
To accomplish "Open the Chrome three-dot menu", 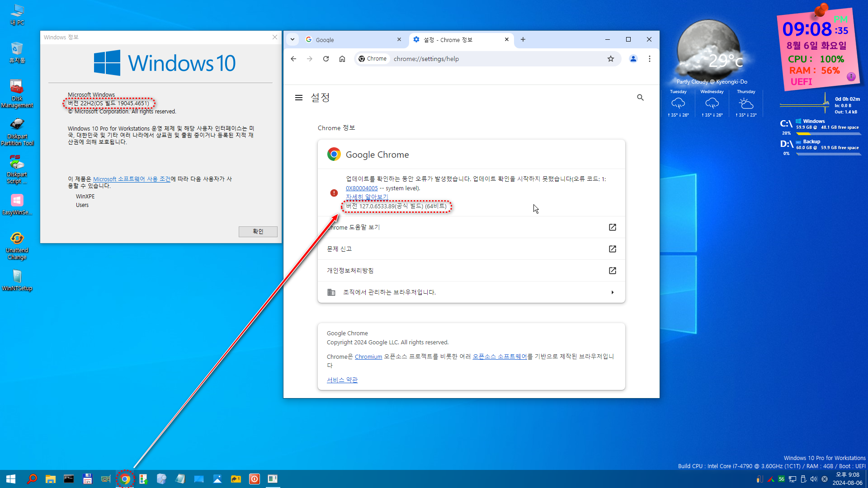I will pyautogui.click(x=650, y=59).
